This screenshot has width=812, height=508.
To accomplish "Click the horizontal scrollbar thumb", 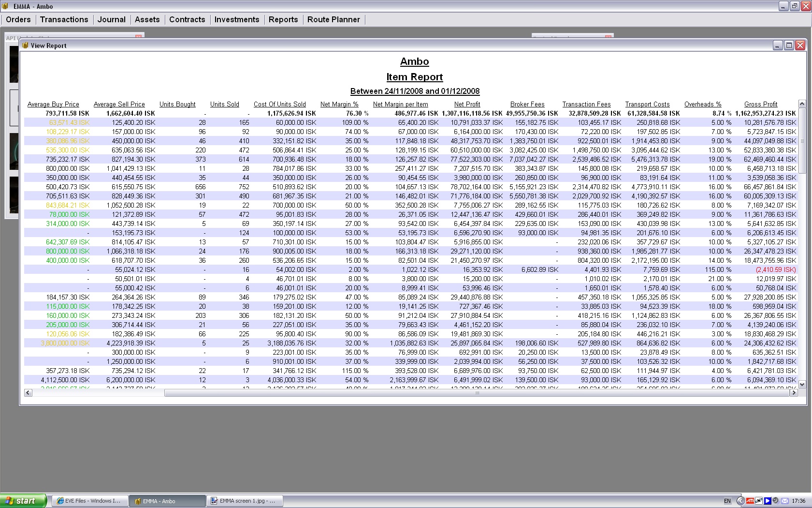I will click(477, 393).
